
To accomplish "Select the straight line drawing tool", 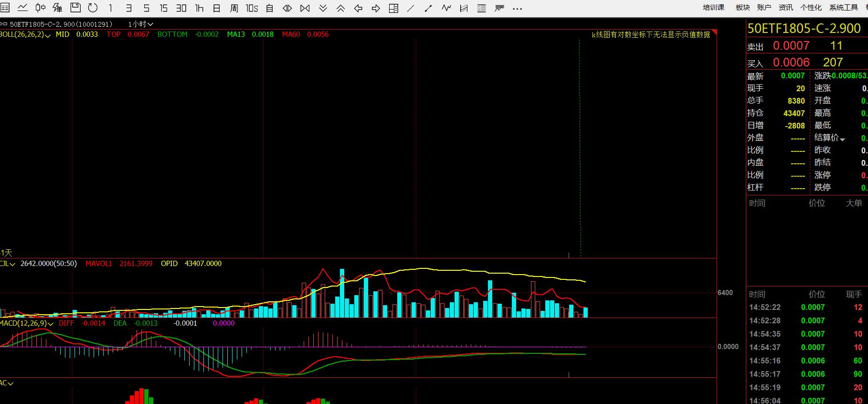I will tap(411, 8).
